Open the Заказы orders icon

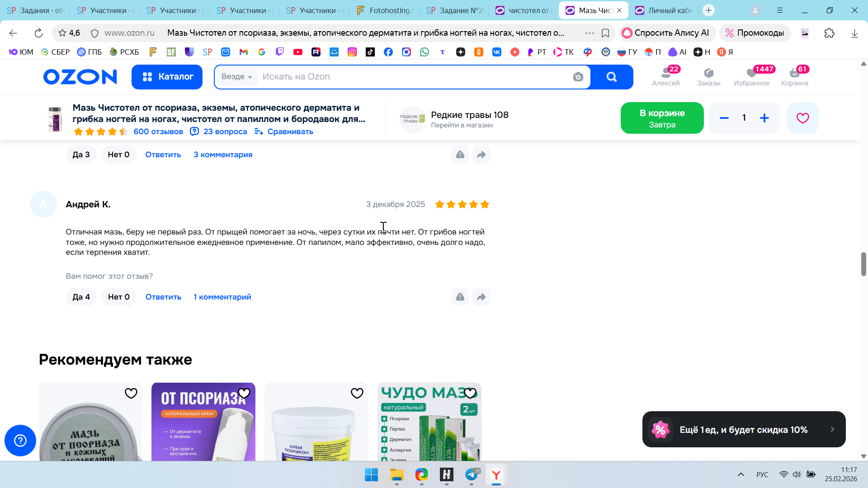coord(708,76)
